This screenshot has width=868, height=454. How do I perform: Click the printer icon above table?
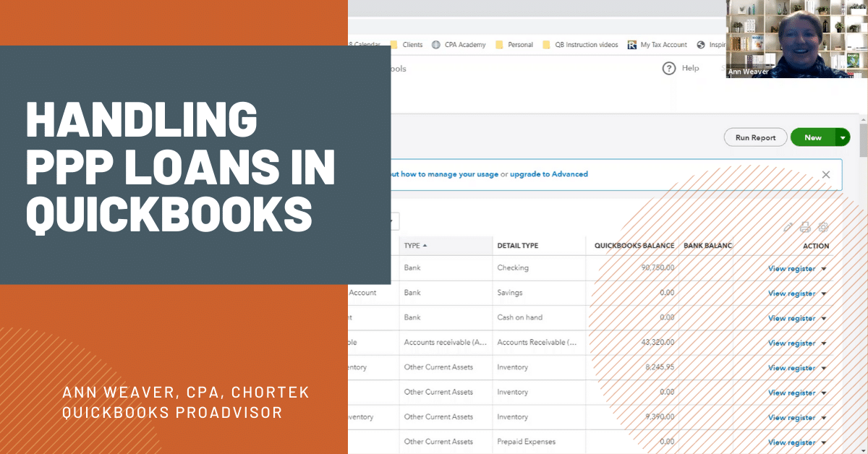(805, 227)
